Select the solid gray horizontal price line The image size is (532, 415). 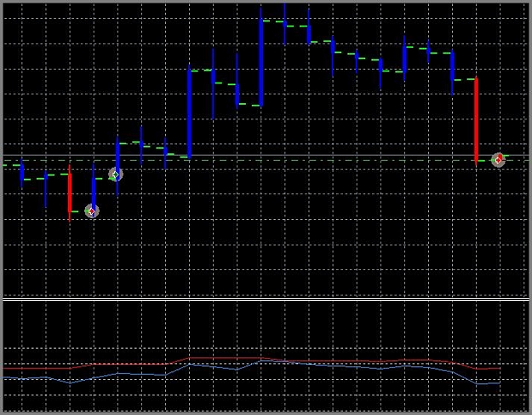pos(266,156)
